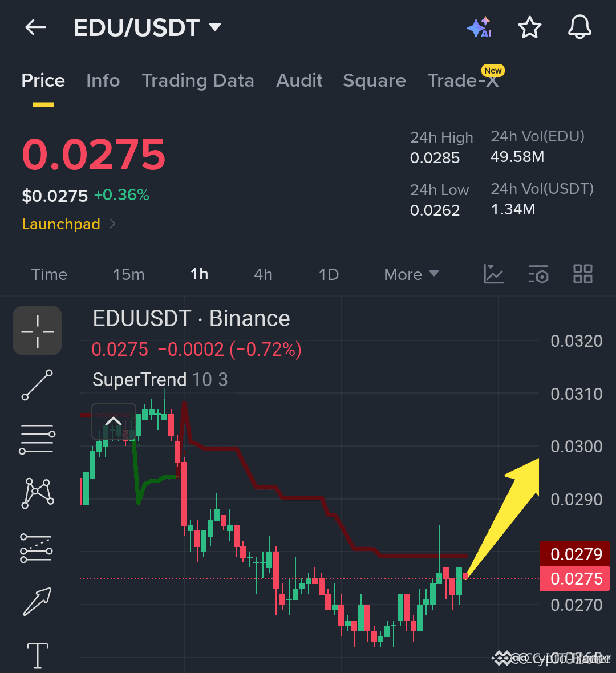The image size is (616, 673).
Task: Open the AI assistant sparkle icon
Action: coord(480,27)
